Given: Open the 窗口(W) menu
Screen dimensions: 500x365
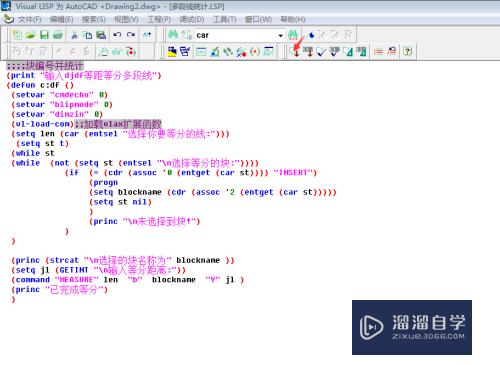Looking at the screenshot, I should [x=258, y=19].
